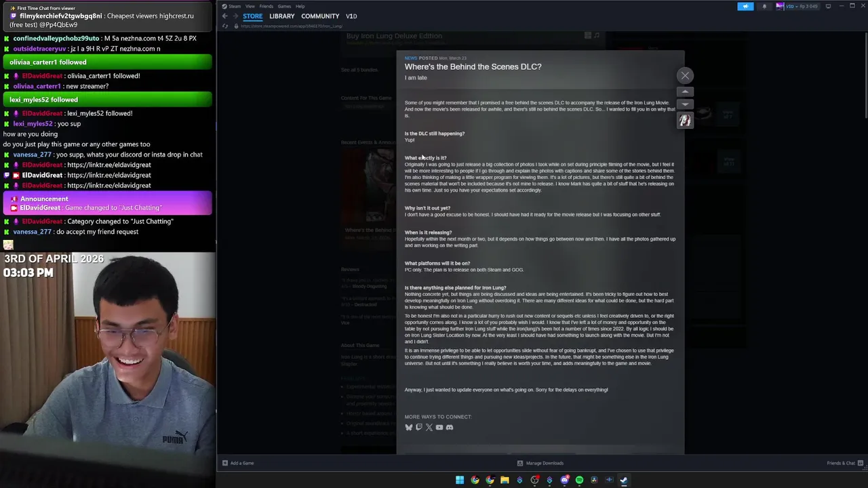Open the YouTube link under More Ways to Connect

[x=439, y=428]
